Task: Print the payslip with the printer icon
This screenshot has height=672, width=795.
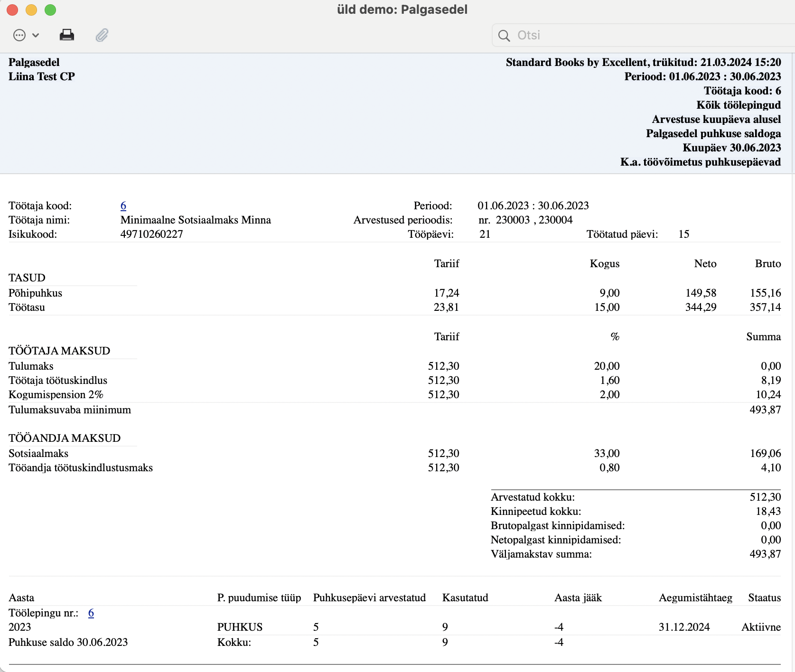Action: point(67,35)
